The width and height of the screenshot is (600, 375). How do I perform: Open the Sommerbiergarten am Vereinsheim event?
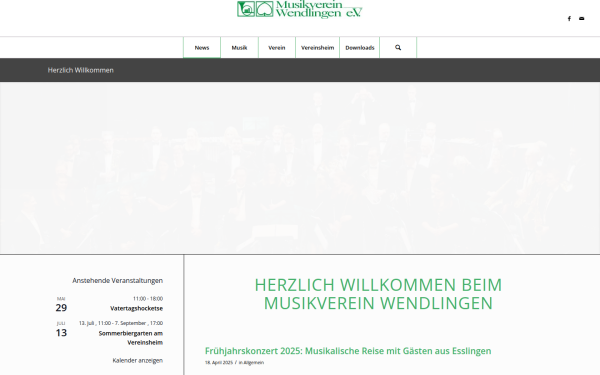(130, 338)
